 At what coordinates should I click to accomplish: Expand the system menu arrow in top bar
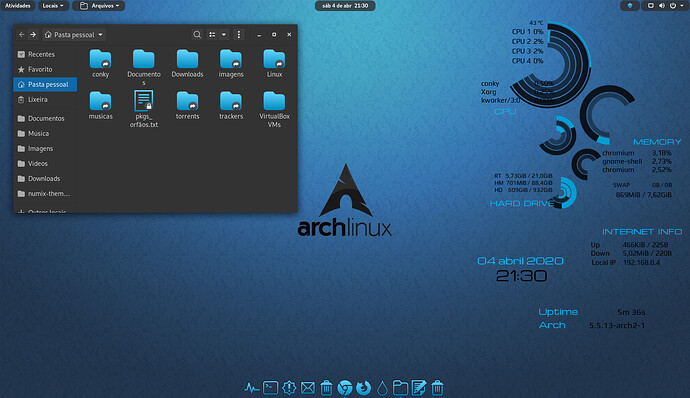[682, 6]
